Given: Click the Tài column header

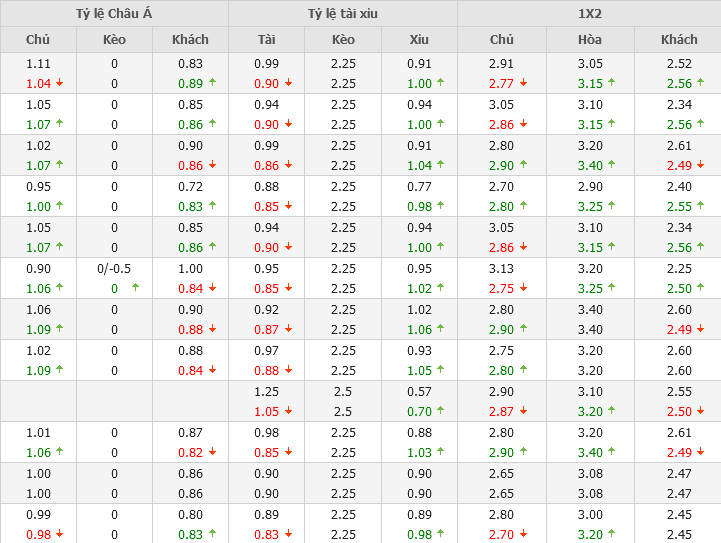Looking at the screenshot, I should tap(266, 39).
